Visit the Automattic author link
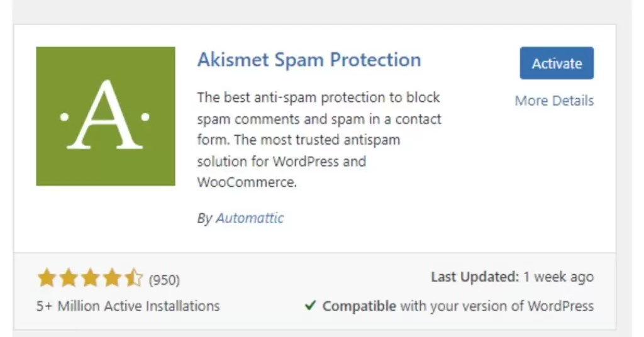Screen dimensions: 644x337 pos(250,218)
